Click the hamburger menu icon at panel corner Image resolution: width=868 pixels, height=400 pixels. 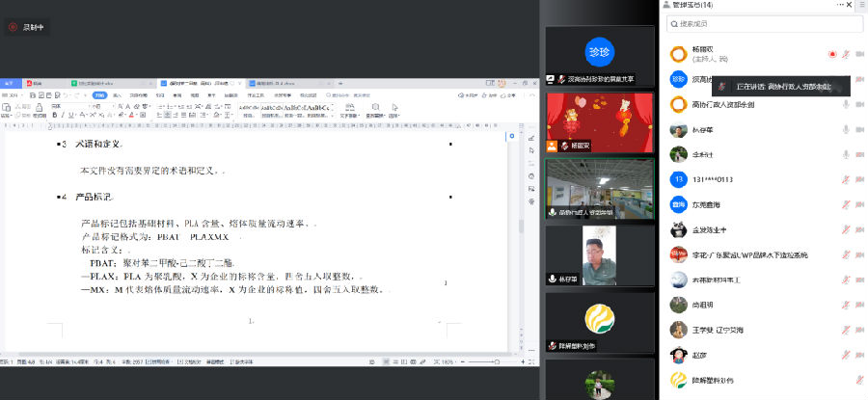tap(862, 5)
